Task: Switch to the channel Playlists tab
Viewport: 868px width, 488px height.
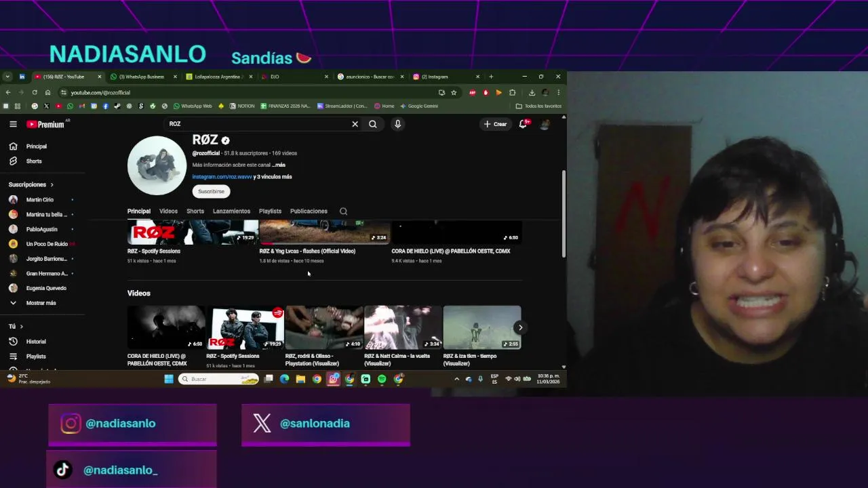Action: (x=270, y=211)
